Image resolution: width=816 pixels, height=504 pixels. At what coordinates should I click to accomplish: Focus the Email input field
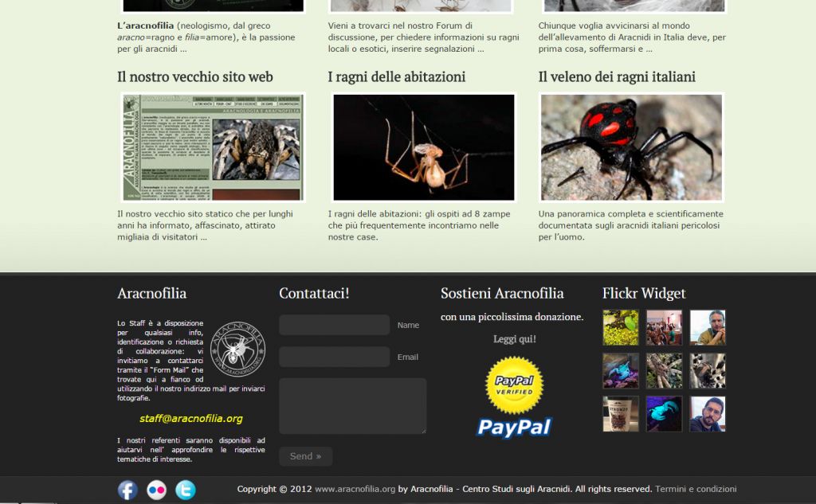tap(334, 357)
